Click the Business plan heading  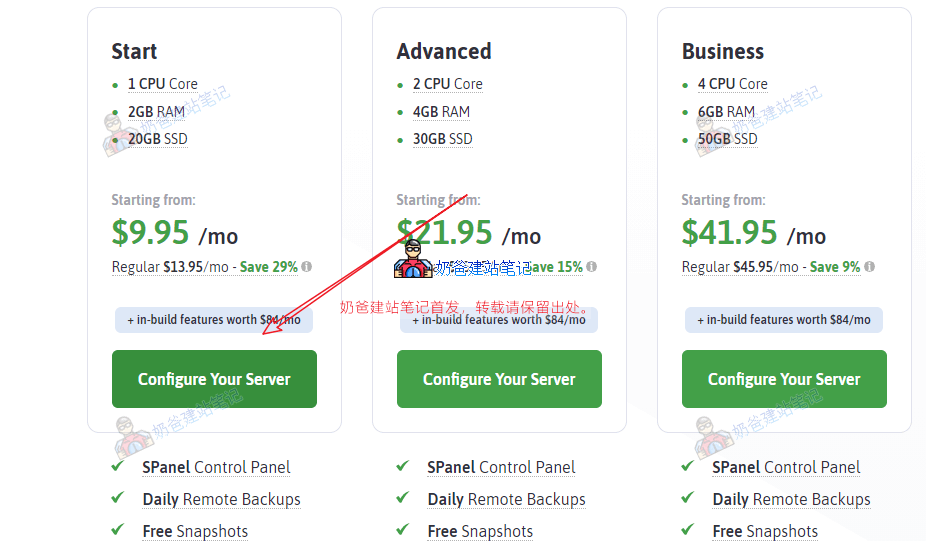click(723, 51)
